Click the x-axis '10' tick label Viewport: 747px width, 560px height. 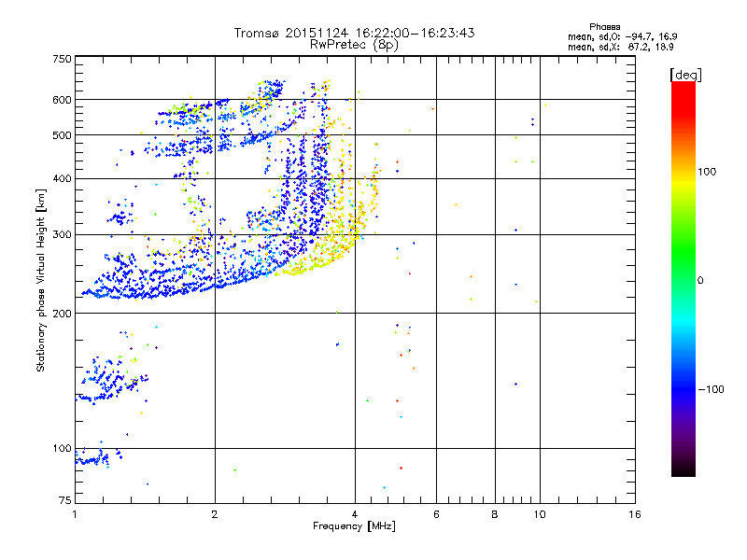(540, 514)
